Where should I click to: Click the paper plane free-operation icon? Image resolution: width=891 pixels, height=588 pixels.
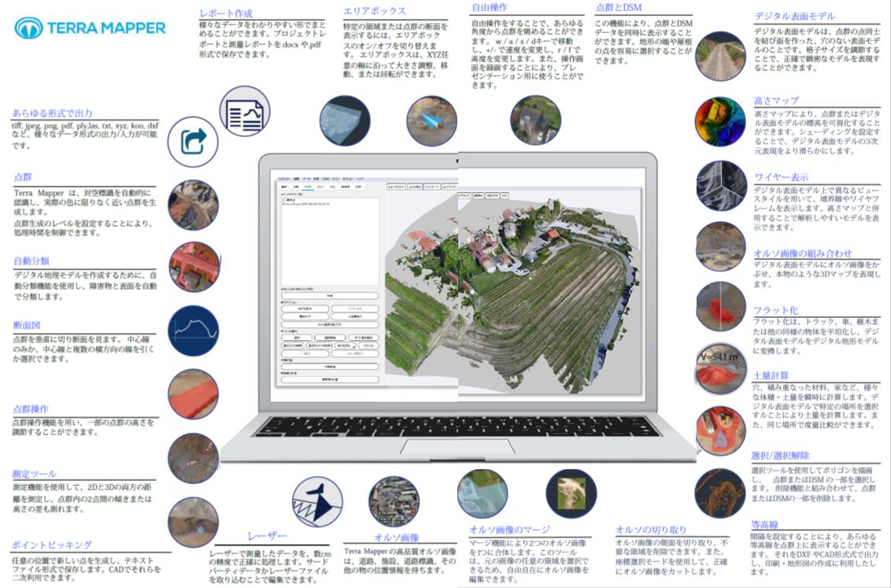(x=432, y=121)
